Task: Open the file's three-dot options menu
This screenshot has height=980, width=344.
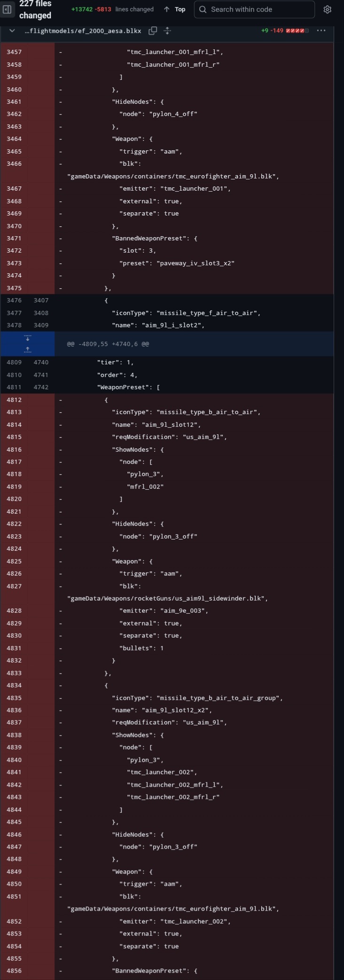Action: [321, 31]
